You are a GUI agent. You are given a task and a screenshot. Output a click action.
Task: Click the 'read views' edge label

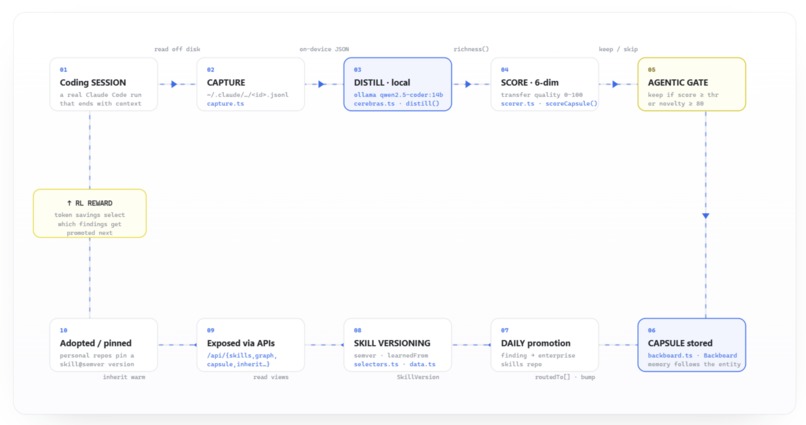270,377
